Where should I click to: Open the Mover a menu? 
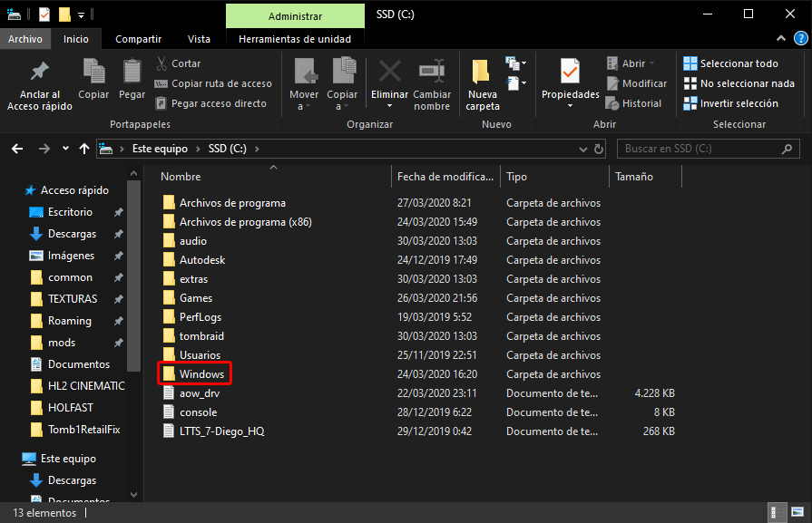coord(303,85)
